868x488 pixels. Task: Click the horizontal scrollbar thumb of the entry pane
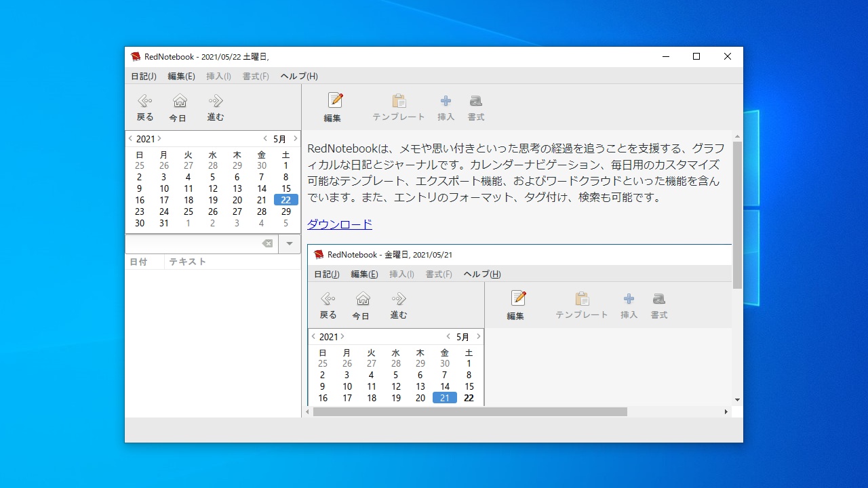[470, 411]
